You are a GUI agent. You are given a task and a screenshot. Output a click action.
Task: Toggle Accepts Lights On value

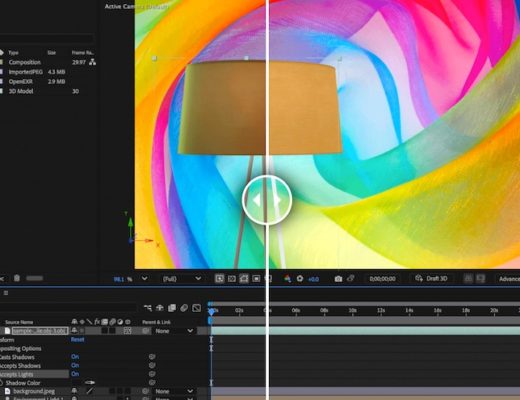[75, 374]
